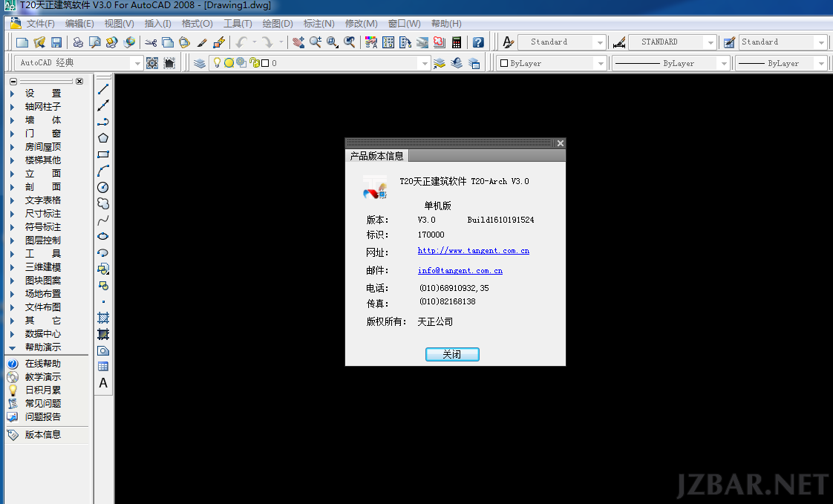This screenshot has height=504, width=833.
Task: Open the layer list dropdown
Action: (424, 63)
